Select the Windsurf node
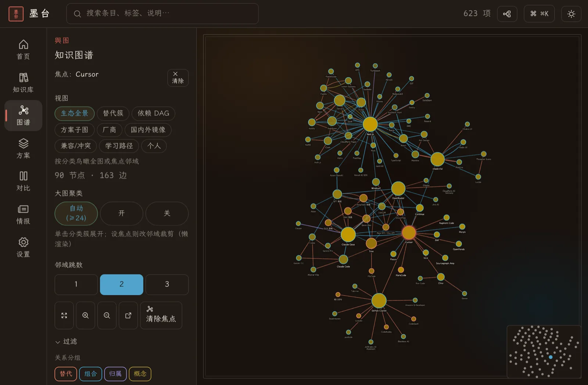This screenshot has height=385, width=588. click(x=376, y=182)
